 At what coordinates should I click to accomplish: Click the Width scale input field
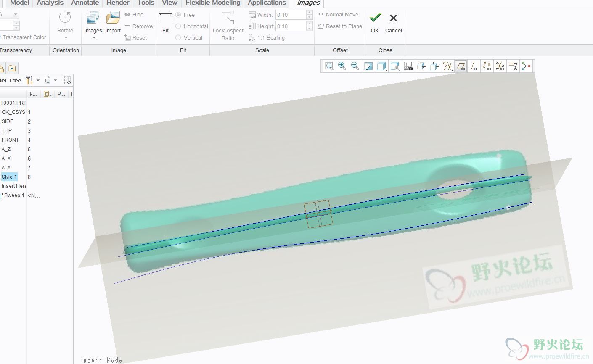pyautogui.click(x=291, y=15)
